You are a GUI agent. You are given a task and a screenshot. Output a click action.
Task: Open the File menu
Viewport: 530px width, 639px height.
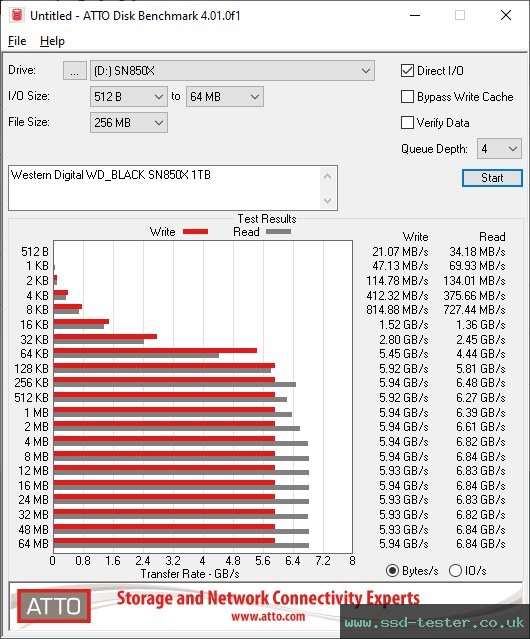(17, 41)
